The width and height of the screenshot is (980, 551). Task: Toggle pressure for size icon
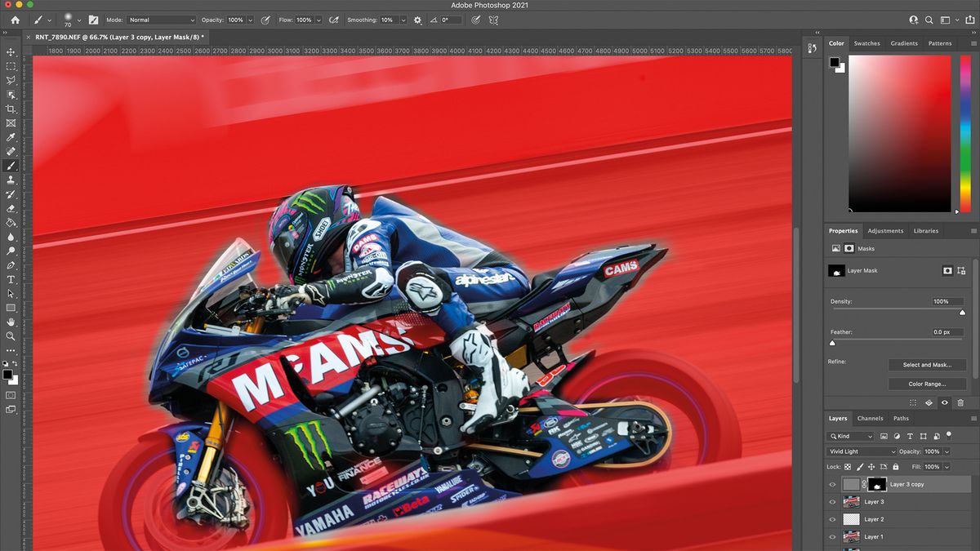pyautogui.click(x=475, y=20)
